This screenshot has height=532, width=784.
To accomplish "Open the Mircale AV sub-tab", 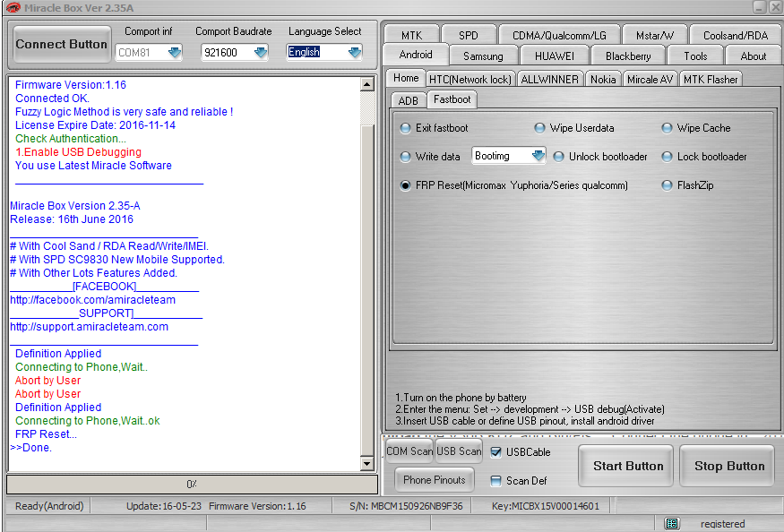I will [650, 80].
